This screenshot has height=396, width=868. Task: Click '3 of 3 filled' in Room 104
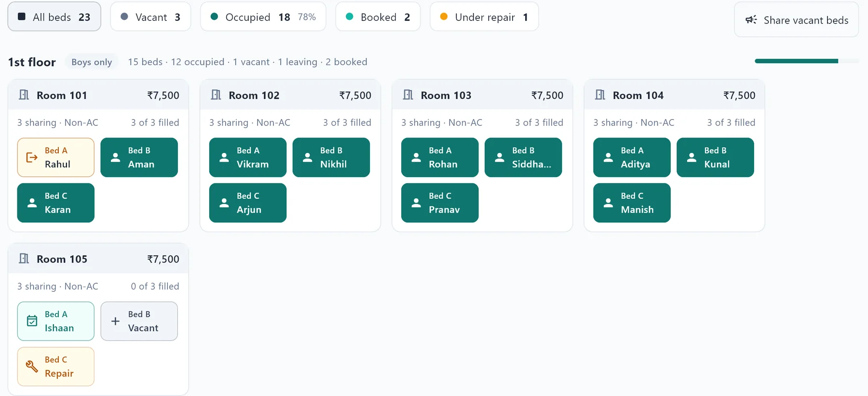point(731,123)
